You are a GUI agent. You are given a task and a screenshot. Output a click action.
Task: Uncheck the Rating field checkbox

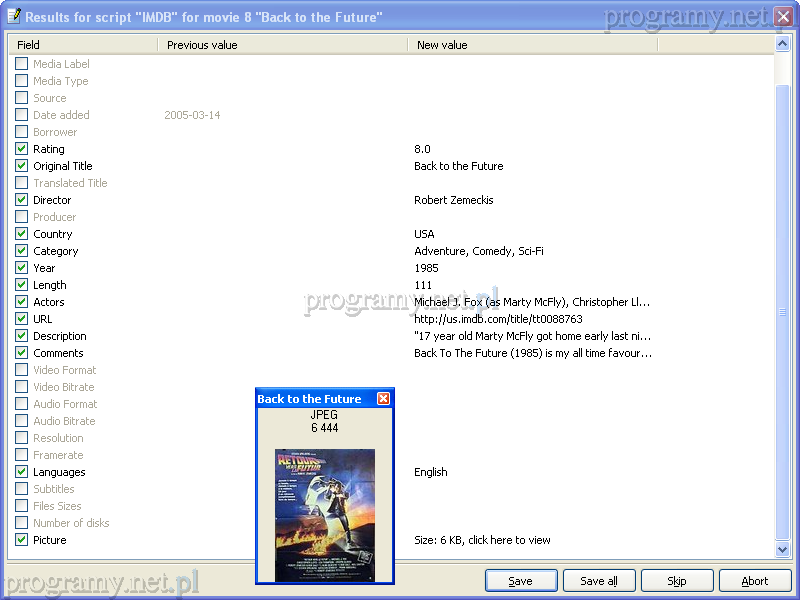point(22,149)
